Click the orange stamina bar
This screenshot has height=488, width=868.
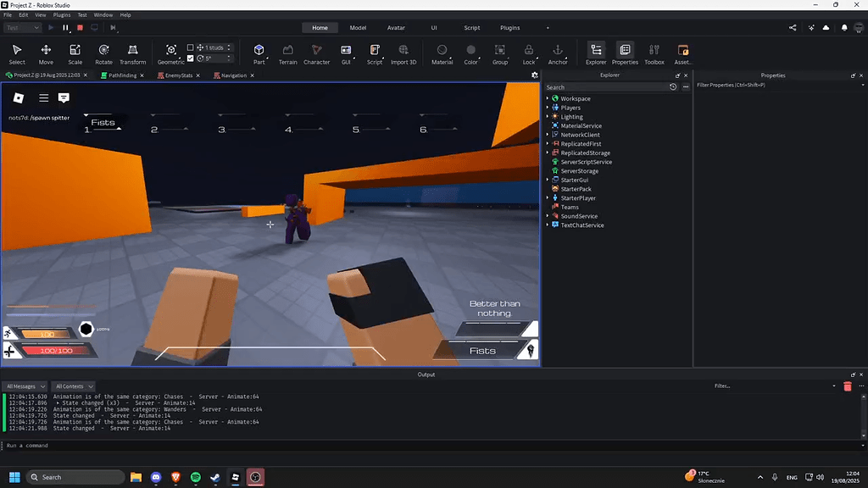click(x=47, y=334)
